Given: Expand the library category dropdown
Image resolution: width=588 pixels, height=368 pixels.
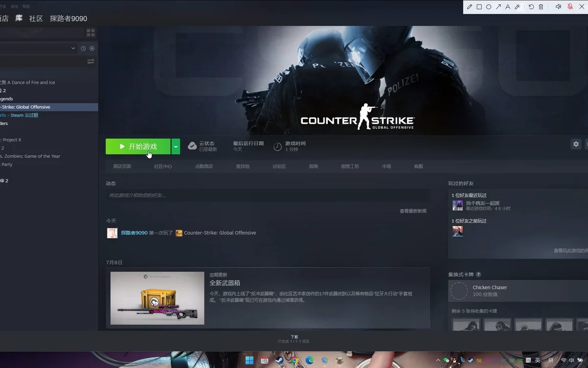Looking at the screenshot, I should tap(73, 48).
